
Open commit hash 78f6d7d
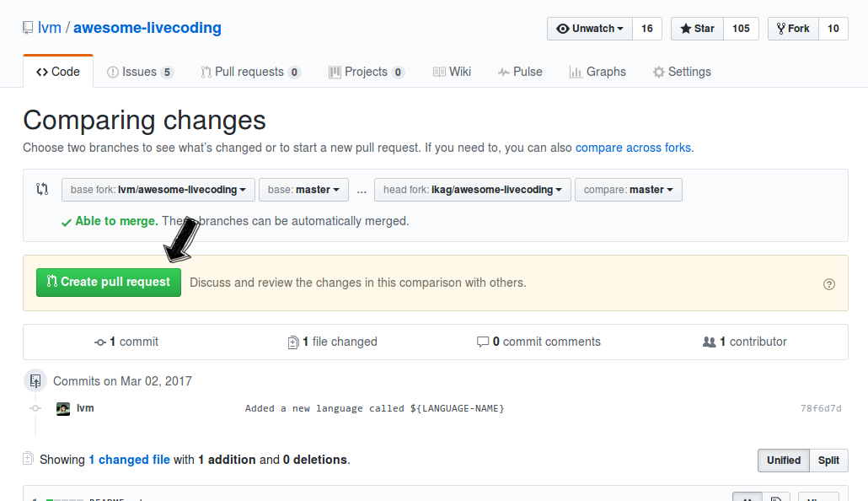click(821, 408)
